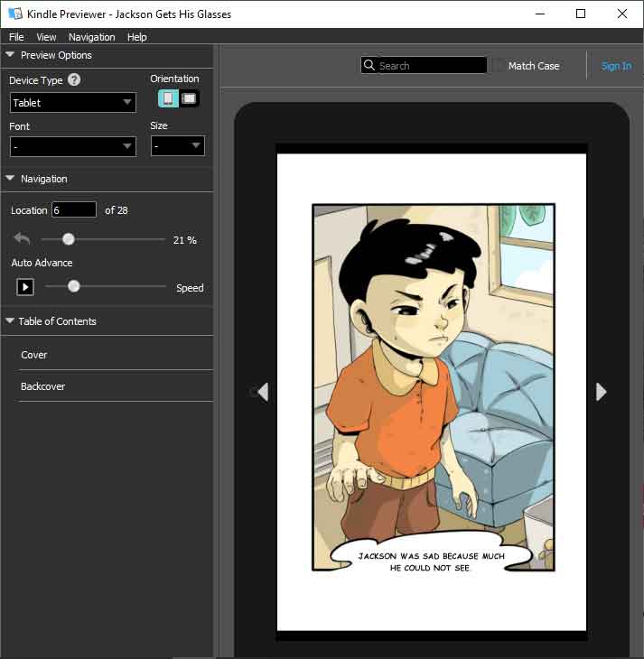644x659 pixels.
Task: Click the go back arrow icon
Action: (22, 239)
